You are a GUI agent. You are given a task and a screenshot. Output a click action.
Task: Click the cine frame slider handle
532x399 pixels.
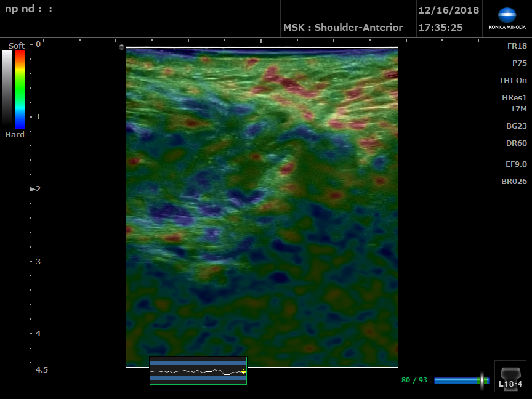(482, 381)
